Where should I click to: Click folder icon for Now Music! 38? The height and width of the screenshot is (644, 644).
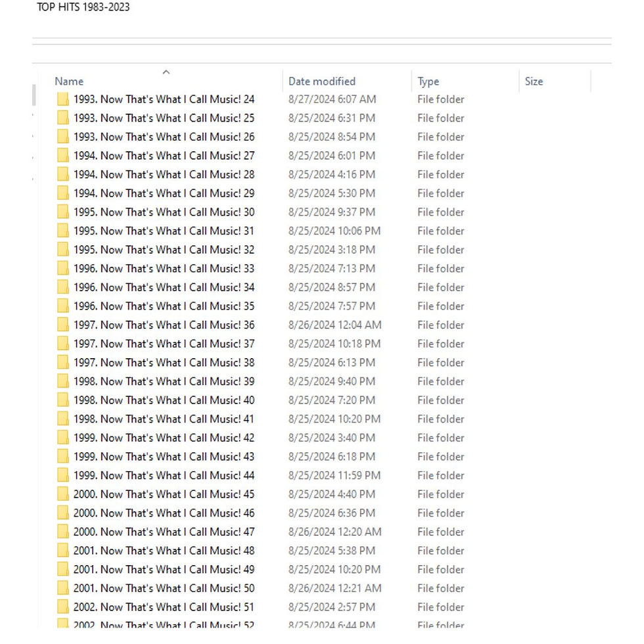[x=63, y=363]
